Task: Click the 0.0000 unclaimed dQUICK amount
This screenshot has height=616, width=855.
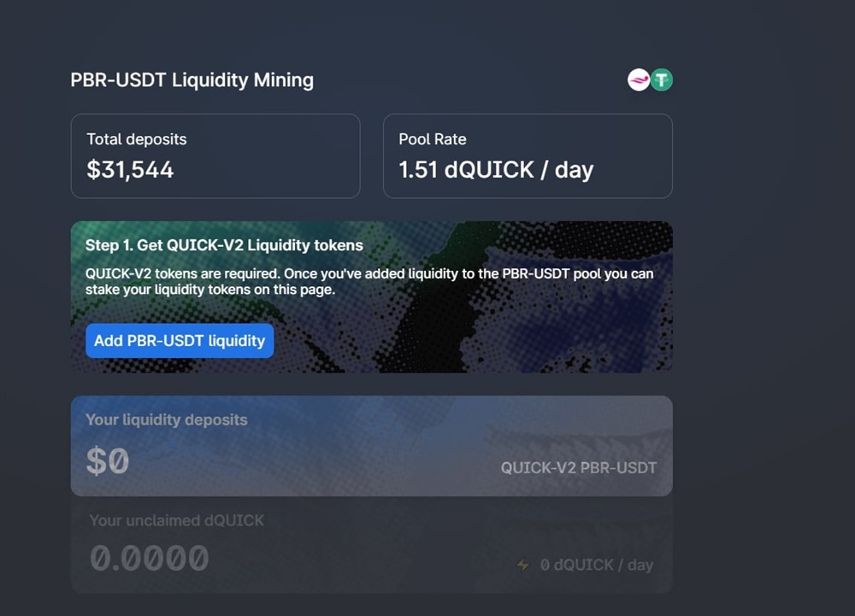Action: point(150,559)
